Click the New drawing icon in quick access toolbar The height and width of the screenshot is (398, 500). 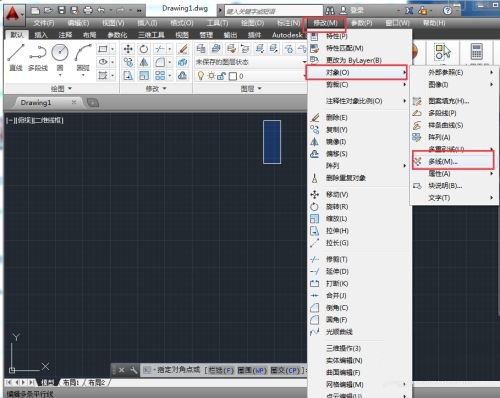pyautogui.click(x=35, y=10)
